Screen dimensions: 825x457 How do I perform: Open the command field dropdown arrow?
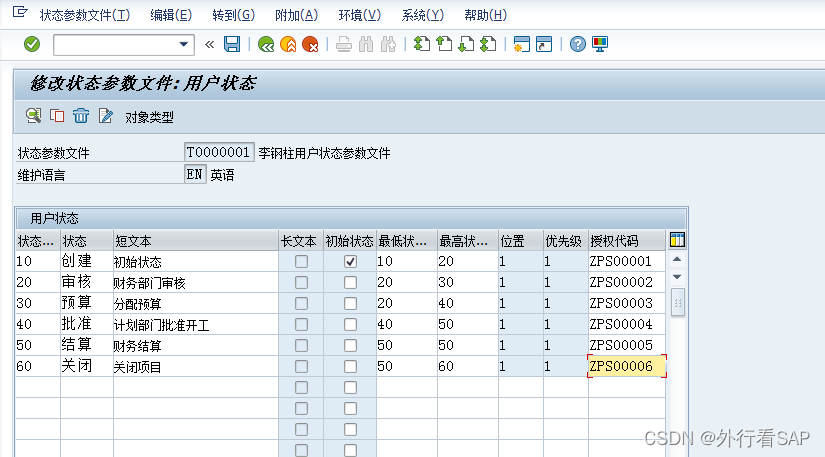pos(184,44)
